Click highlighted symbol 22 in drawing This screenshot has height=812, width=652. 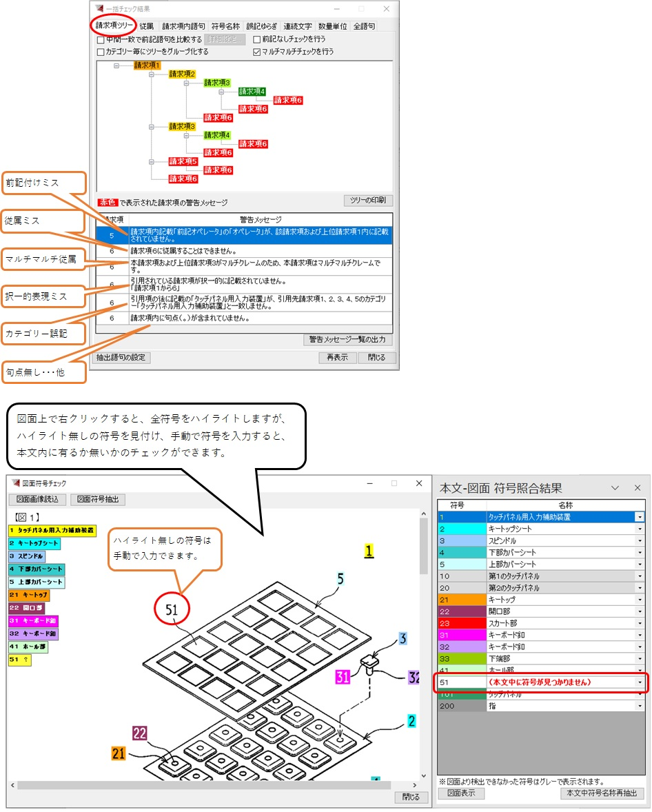(140, 733)
